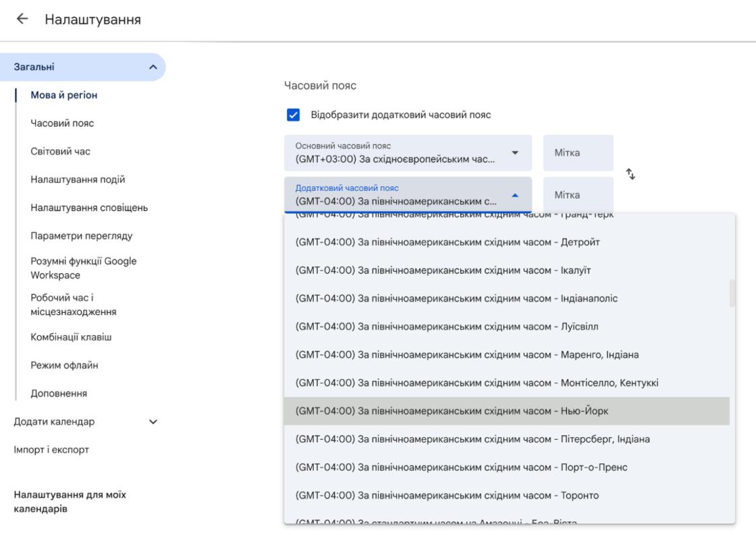Select Режим офлайн in sidebar
This screenshot has height=535, width=756.
64,365
